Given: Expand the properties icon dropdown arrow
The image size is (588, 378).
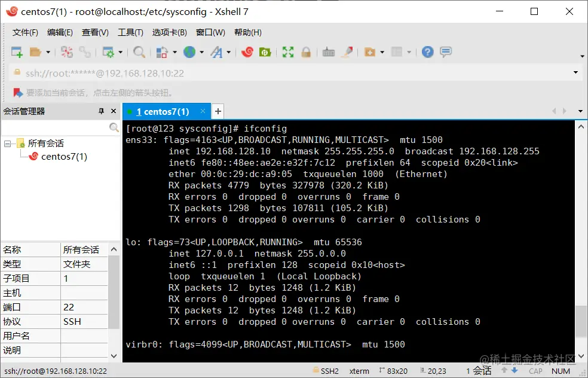Looking at the screenshot, I should coord(120,52).
